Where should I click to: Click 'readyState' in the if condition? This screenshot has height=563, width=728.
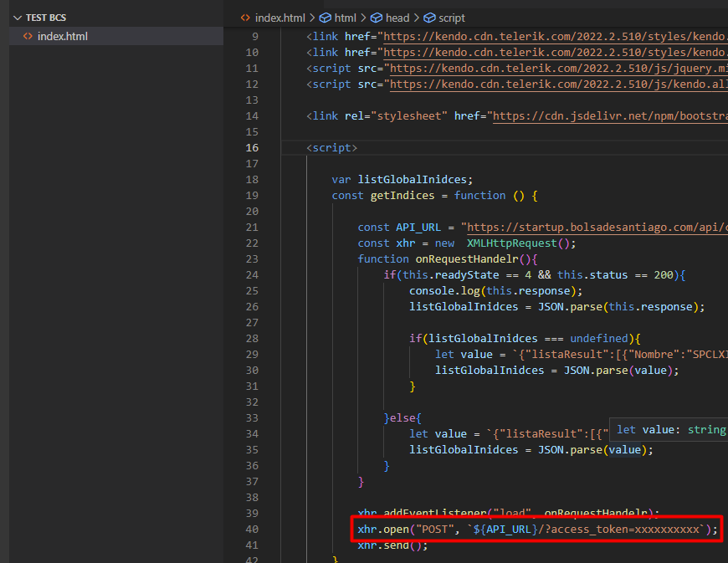(467, 274)
